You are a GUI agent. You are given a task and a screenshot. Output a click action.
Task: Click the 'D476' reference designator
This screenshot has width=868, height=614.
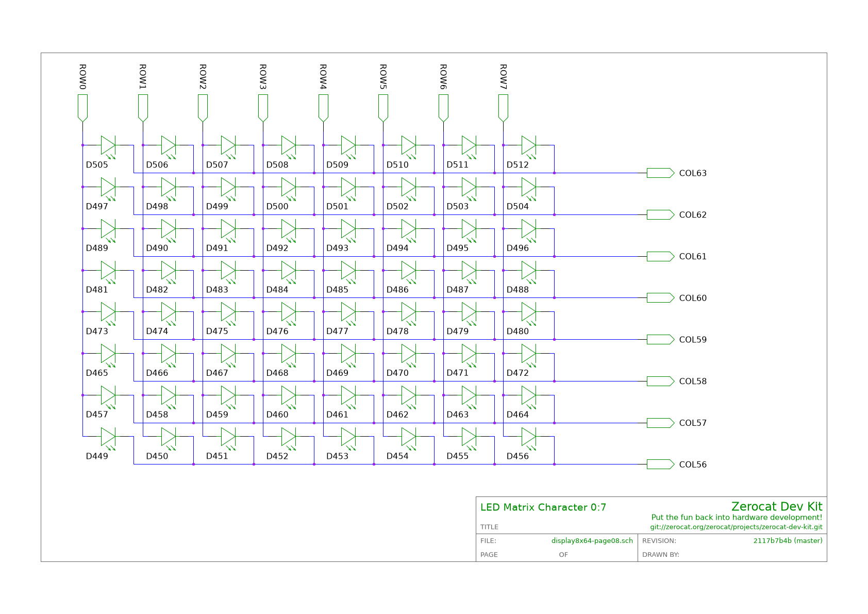[277, 331]
